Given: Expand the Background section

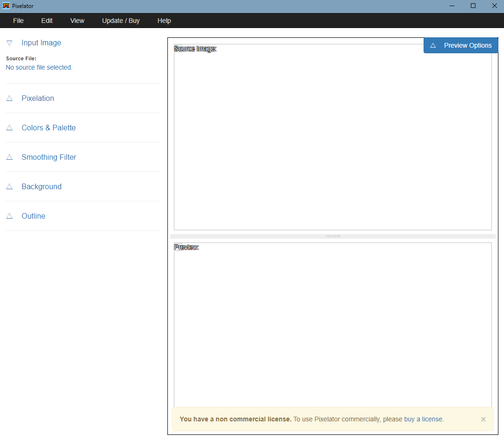Looking at the screenshot, I should pos(41,187).
